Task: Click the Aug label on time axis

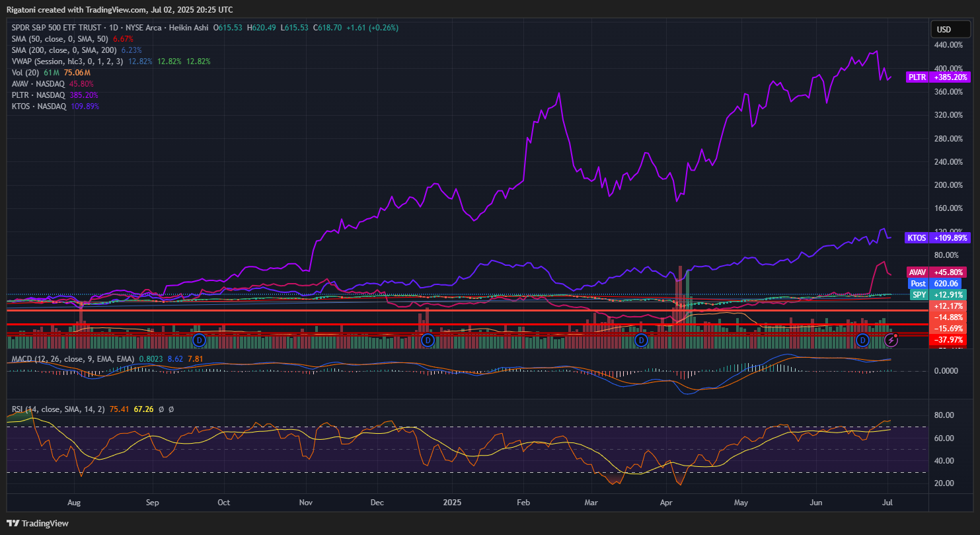Action: coord(74,503)
